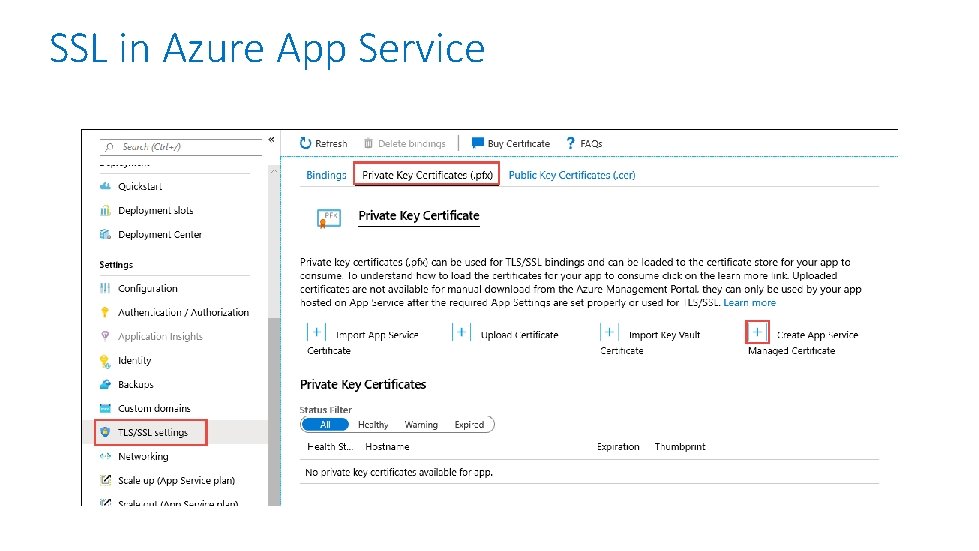Image resolution: width=979 pixels, height=551 pixels.
Task: Filter certificates by Warning status
Action: coord(421,424)
